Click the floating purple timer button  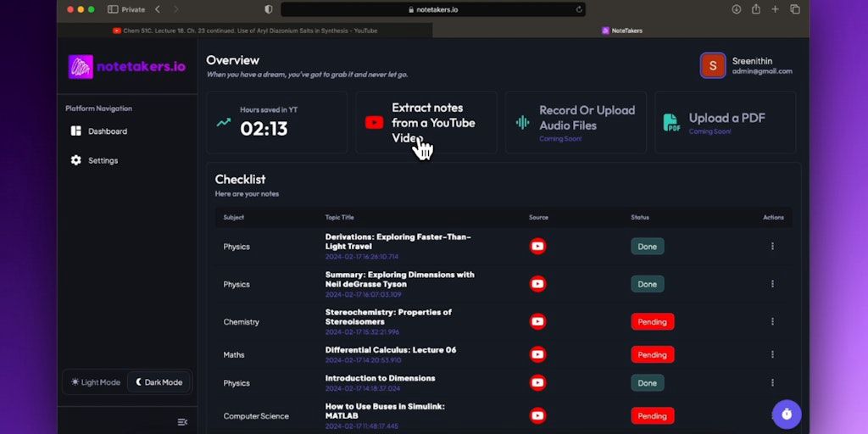[787, 414]
